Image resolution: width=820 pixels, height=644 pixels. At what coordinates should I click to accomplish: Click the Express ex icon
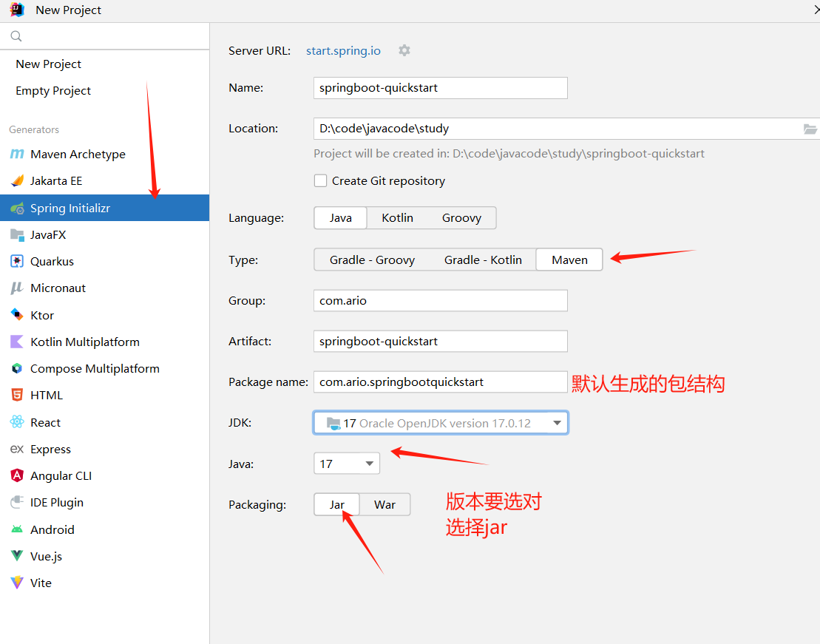point(17,449)
